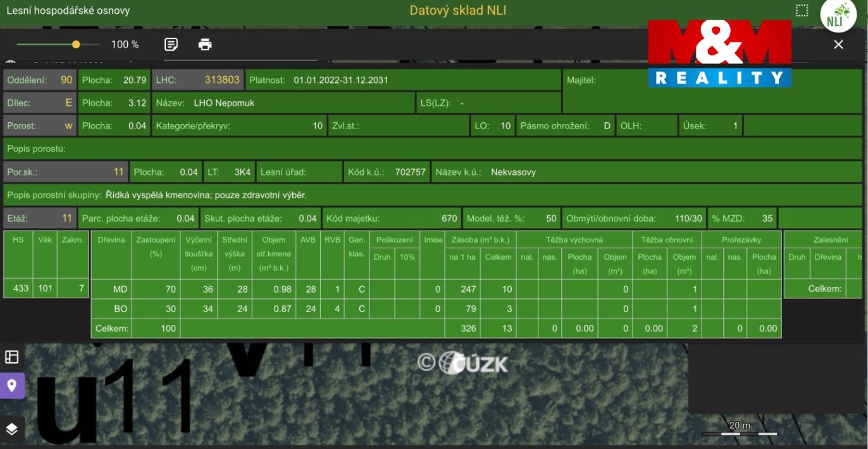Select the purple location pin tool
The width and height of the screenshot is (868, 449).
(x=11, y=385)
